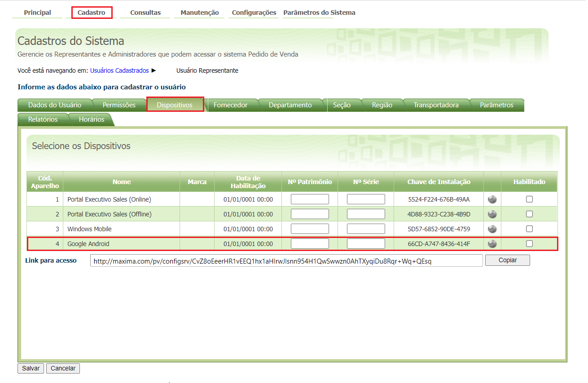Check Habilitado for Portal Executivo Sales (Online)
Image resolution: width=588 pixels, height=383 pixels.
pyautogui.click(x=529, y=199)
